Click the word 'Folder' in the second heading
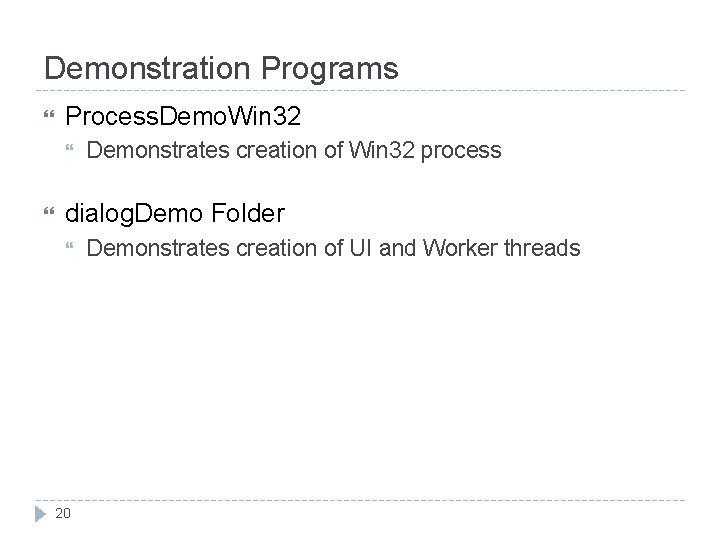 (248, 213)
